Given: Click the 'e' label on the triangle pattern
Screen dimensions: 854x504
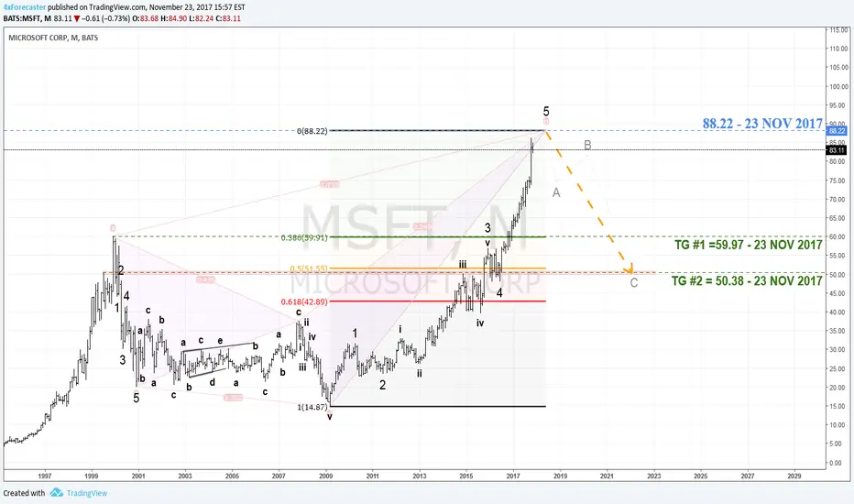Looking at the screenshot, I should click(x=220, y=341).
